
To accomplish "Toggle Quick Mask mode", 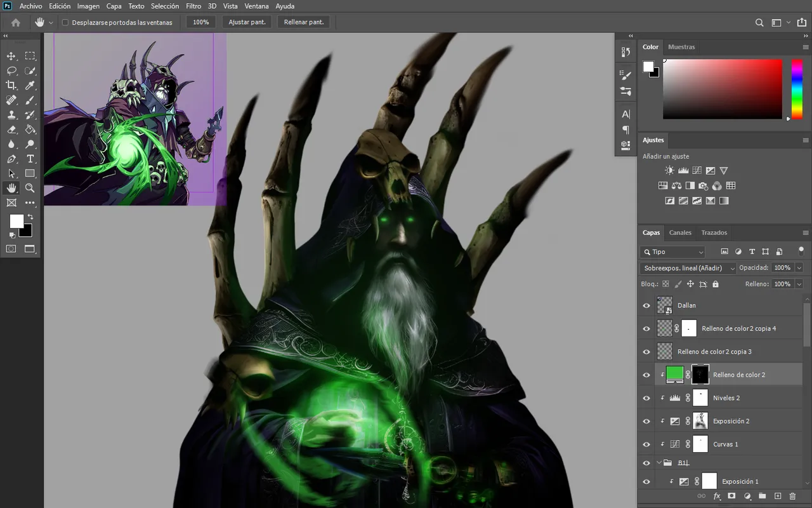I will pyautogui.click(x=11, y=249).
